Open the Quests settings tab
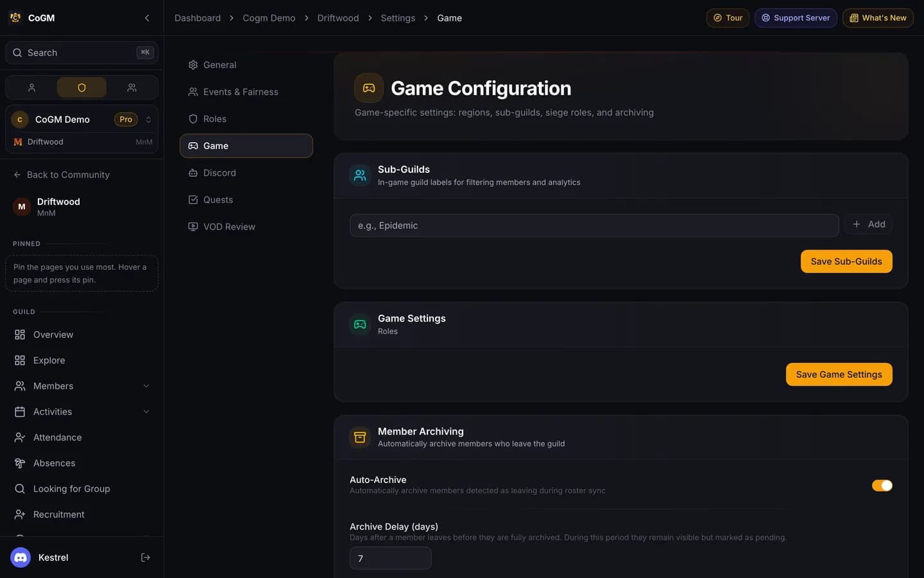Viewport: 924px width, 578px height. [x=246, y=200]
